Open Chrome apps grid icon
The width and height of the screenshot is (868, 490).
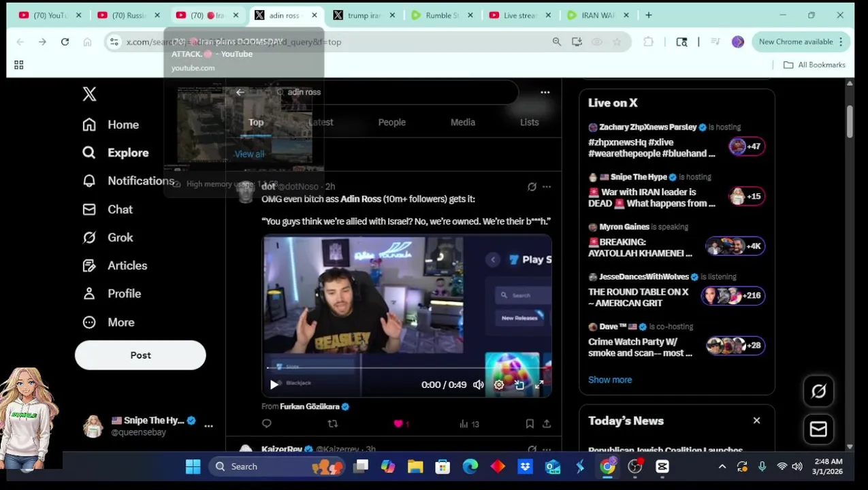(x=19, y=65)
